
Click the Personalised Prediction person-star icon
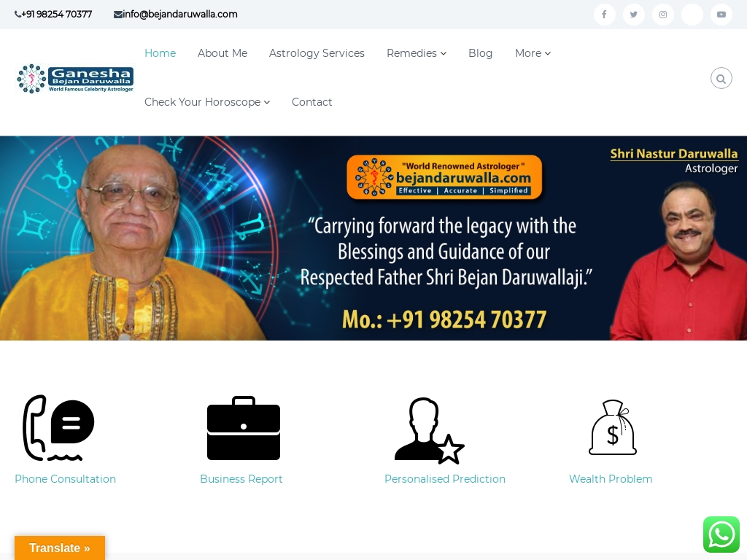429,430
